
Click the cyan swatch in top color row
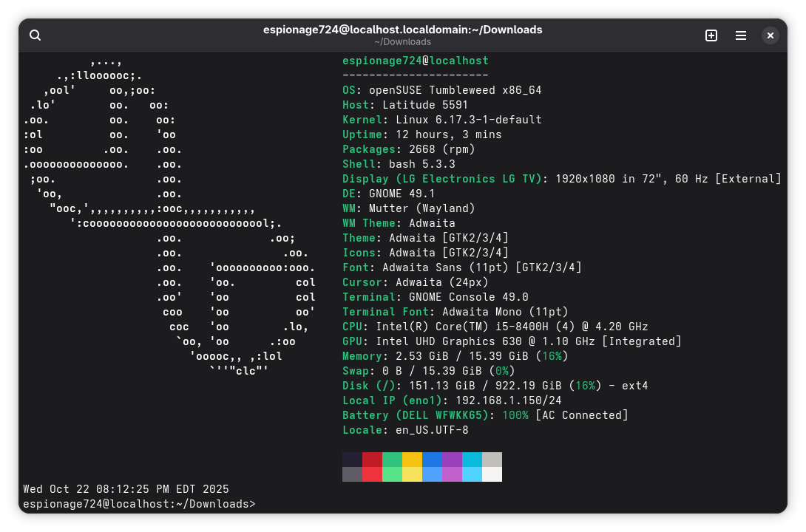(x=472, y=460)
